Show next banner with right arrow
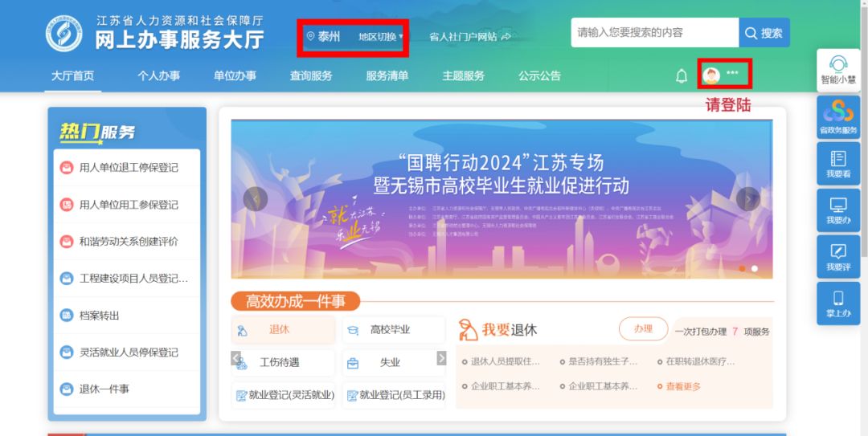 748,198
